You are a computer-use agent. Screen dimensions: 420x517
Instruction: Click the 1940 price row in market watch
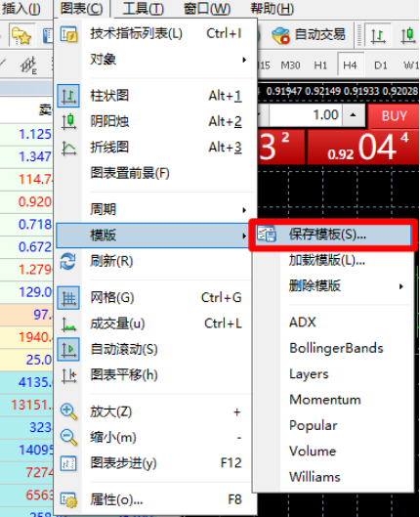coord(26,337)
